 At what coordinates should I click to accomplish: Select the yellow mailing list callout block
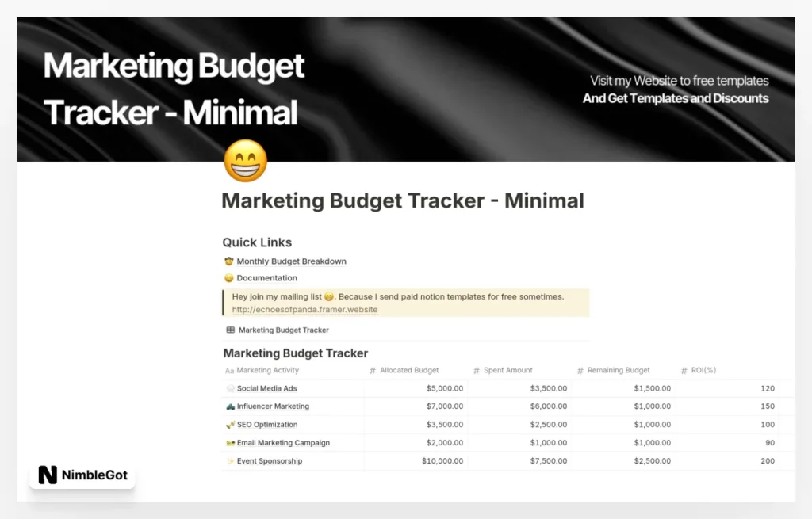(406, 303)
